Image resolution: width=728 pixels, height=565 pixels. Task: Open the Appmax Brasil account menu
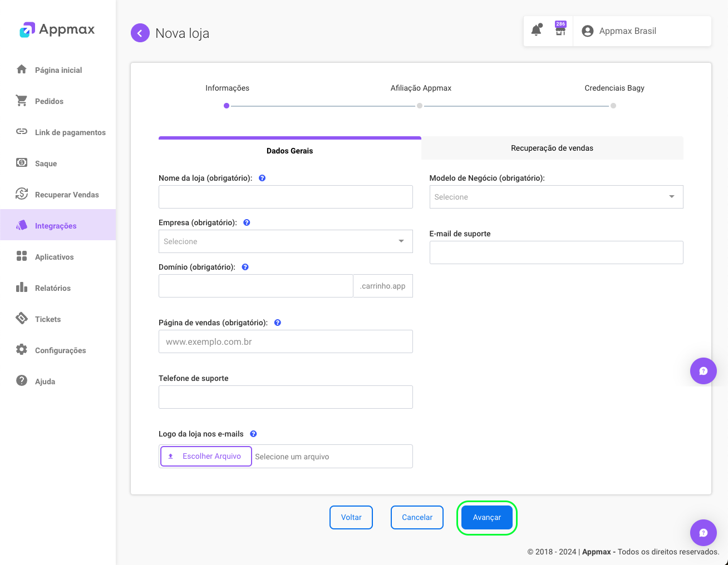coord(619,31)
